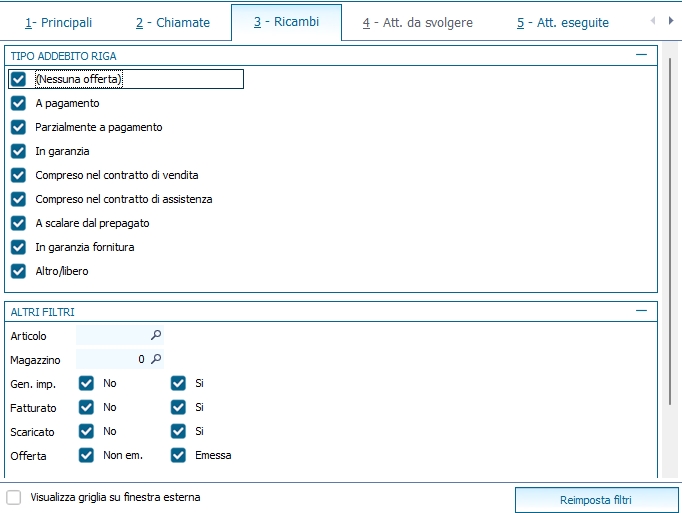Enable Visualizza griglia su finestra esterna
The width and height of the screenshot is (682, 513).
click(x=14, y=497)
